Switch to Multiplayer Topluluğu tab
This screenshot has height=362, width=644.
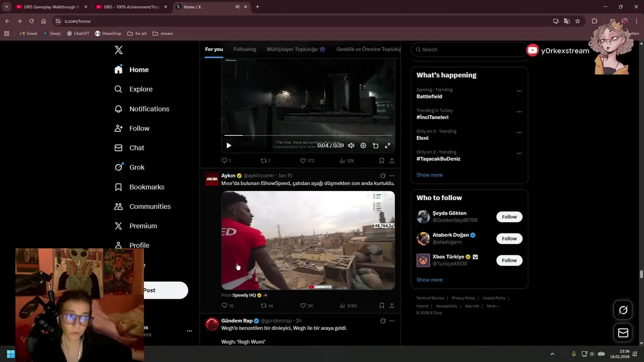coord(296,49)
